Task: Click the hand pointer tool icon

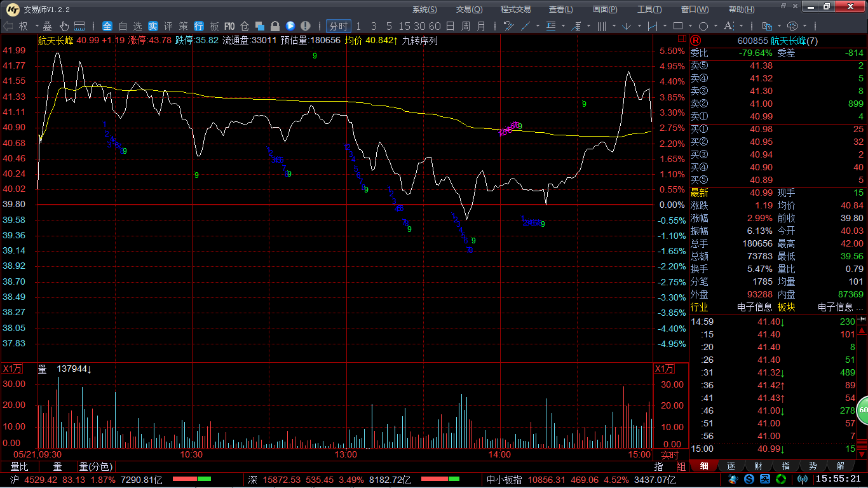Action: coord(64,26)
